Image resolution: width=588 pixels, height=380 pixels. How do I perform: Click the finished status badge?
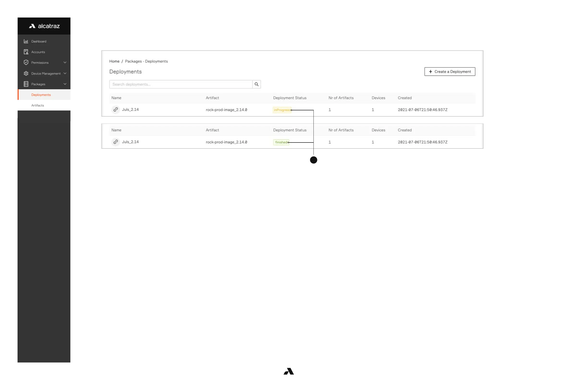coord(281,142)
